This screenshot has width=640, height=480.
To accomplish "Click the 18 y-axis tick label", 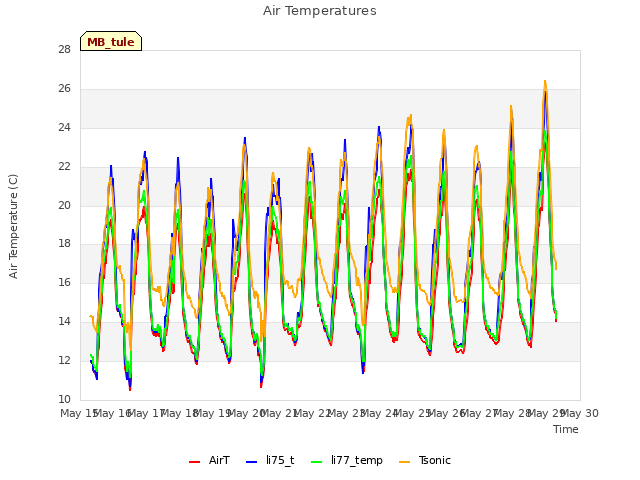I will (x=64, y=244).
